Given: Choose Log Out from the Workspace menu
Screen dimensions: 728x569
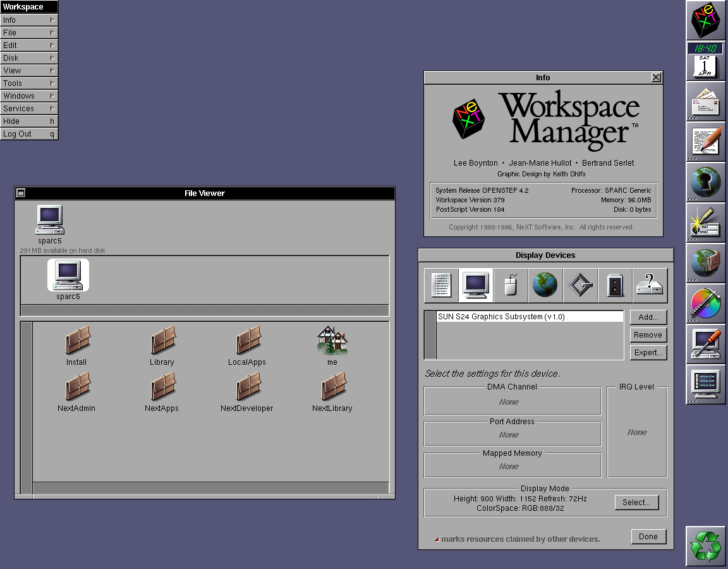Looking at the screenshot, I should pyautogui.click(x=29, y=134).
